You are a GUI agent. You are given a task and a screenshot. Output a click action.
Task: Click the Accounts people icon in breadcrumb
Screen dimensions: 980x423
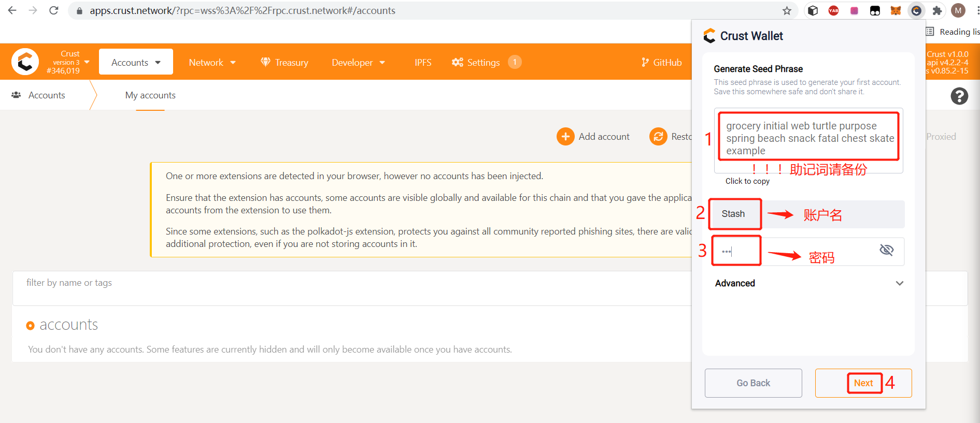[x=16, y=95]
